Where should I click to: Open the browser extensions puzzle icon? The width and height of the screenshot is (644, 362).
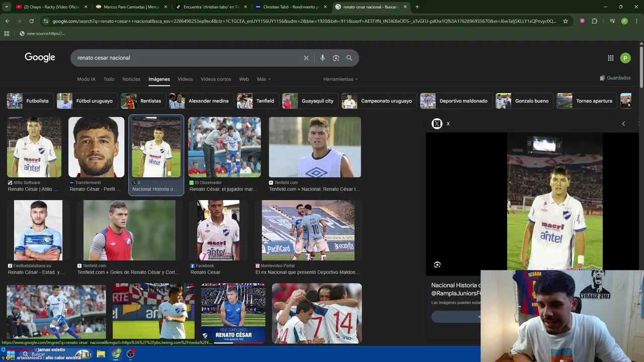tap(594, 21)
